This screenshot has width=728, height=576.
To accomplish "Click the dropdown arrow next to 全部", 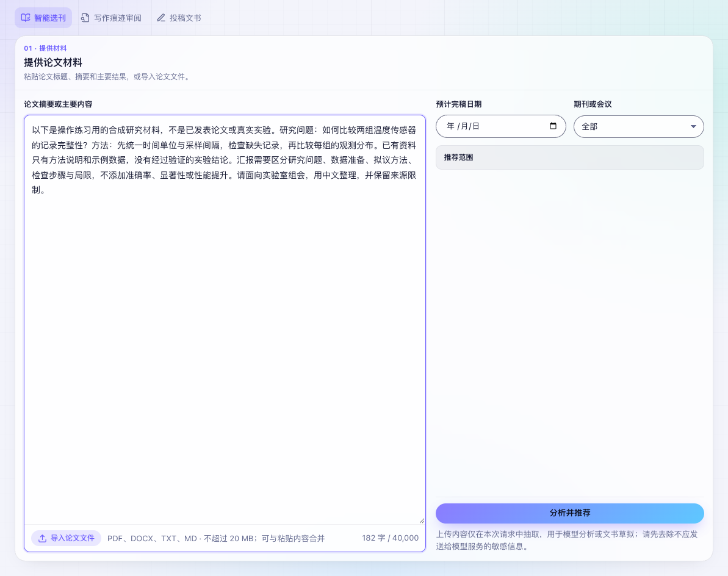I will pyautogui.click(x=693, y=126).
